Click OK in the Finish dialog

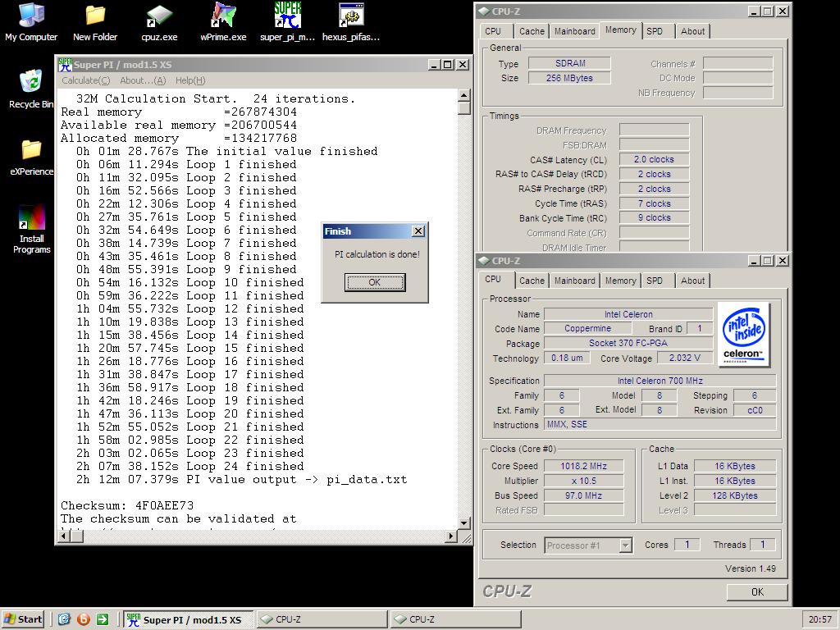pyautogui.click(x=374, y=282)
